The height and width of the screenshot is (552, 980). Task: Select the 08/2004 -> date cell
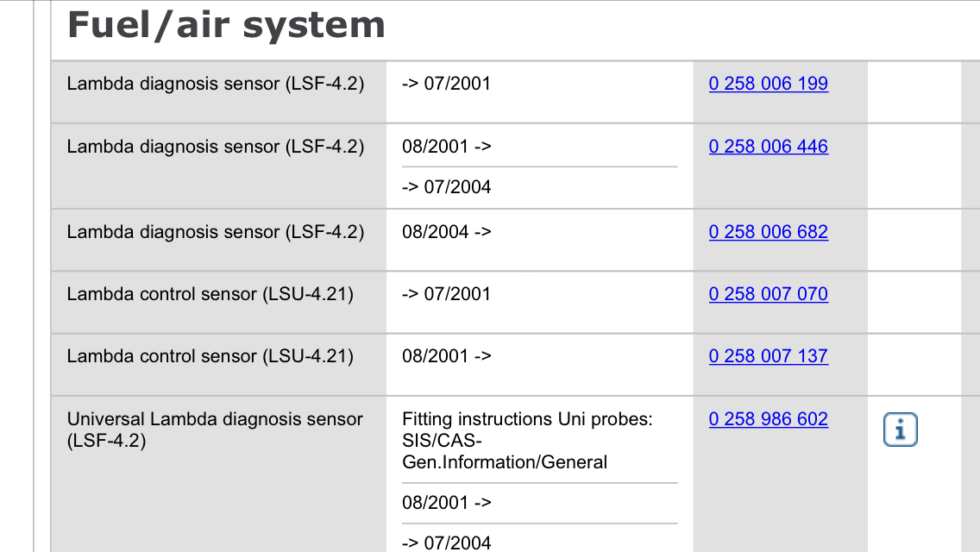tap(446, 232)
